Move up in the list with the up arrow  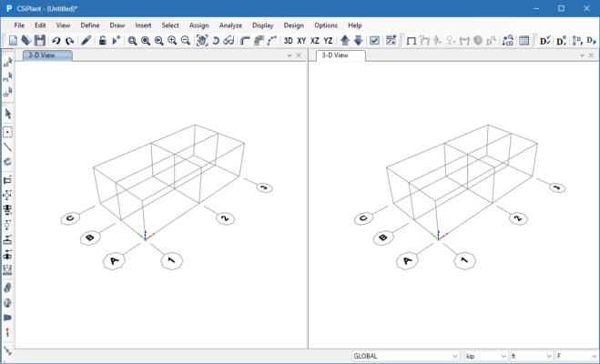(345, 41)
